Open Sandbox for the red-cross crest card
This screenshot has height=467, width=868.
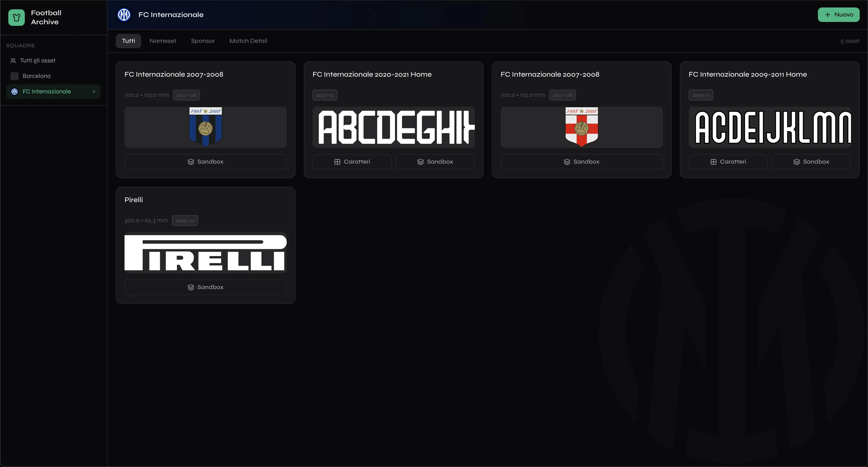coord(582,162)
